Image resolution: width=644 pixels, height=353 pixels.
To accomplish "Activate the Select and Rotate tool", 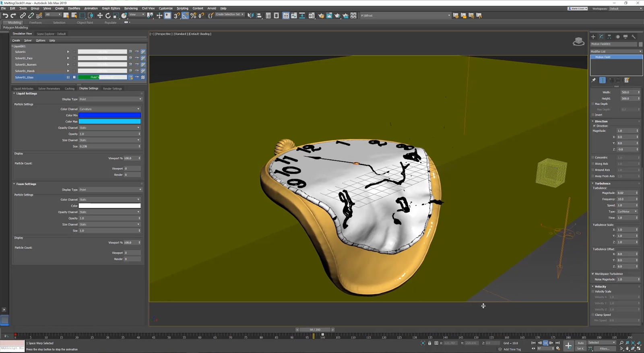I will click(x=108, y=16).
